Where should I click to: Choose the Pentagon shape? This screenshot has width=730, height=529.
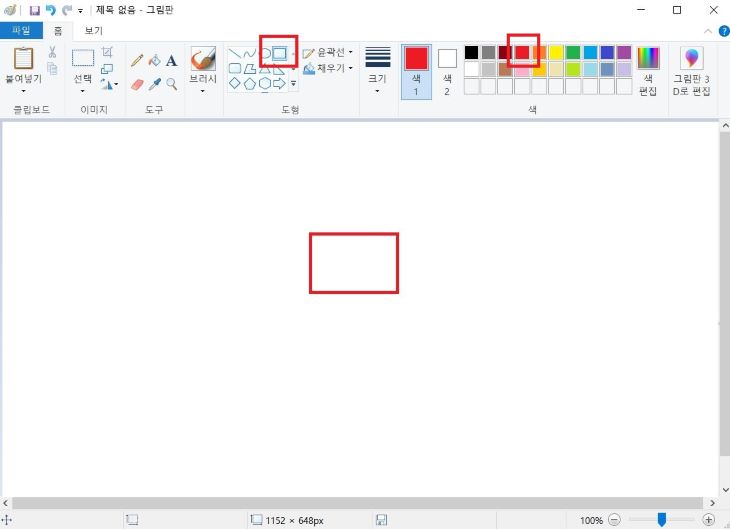(250, 84)
